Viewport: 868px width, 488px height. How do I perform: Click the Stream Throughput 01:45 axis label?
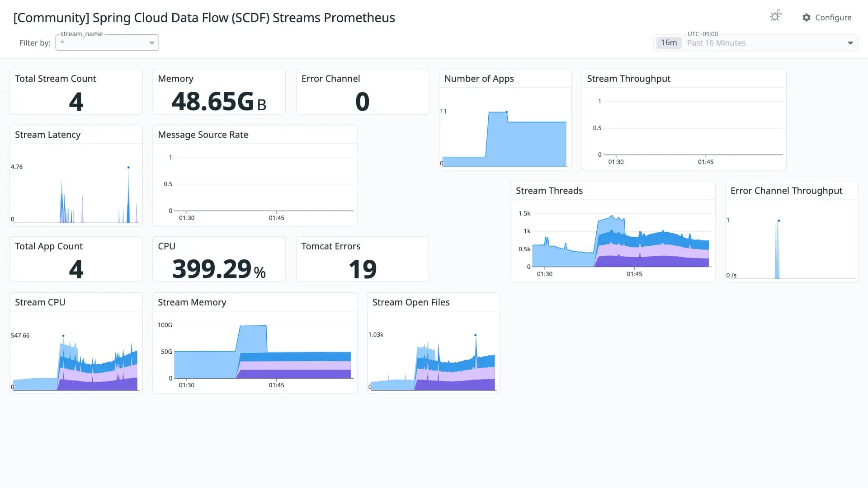tap(705, 162)
